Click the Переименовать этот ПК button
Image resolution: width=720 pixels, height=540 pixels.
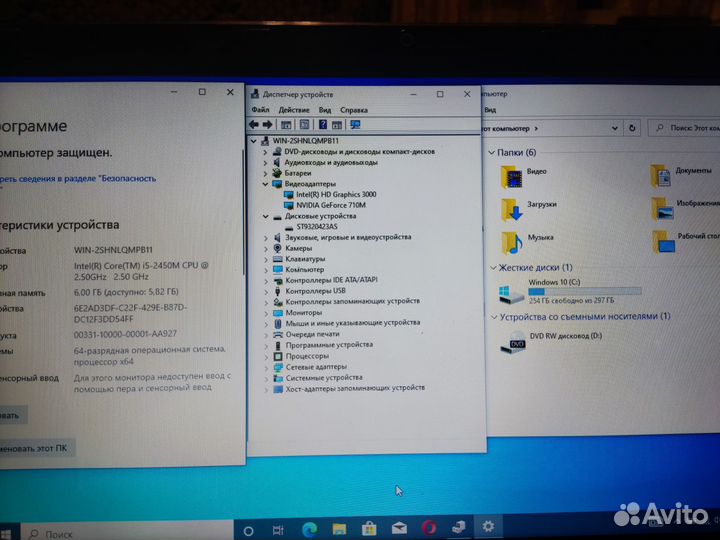click(x=37, y=448)
